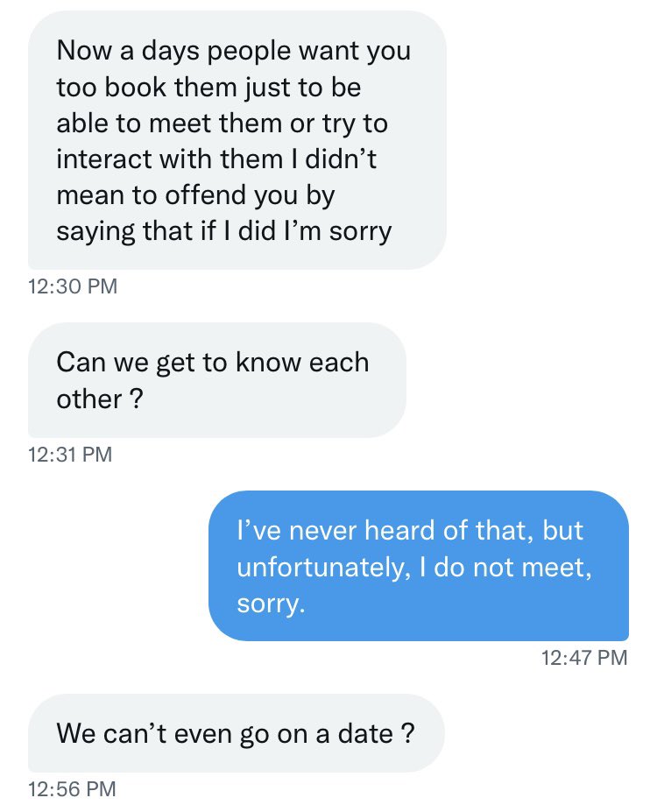Viewport: 657px width, 812px height.
Task: Click the 12:31 PM timestamp
Action: [x=70, y=455]
